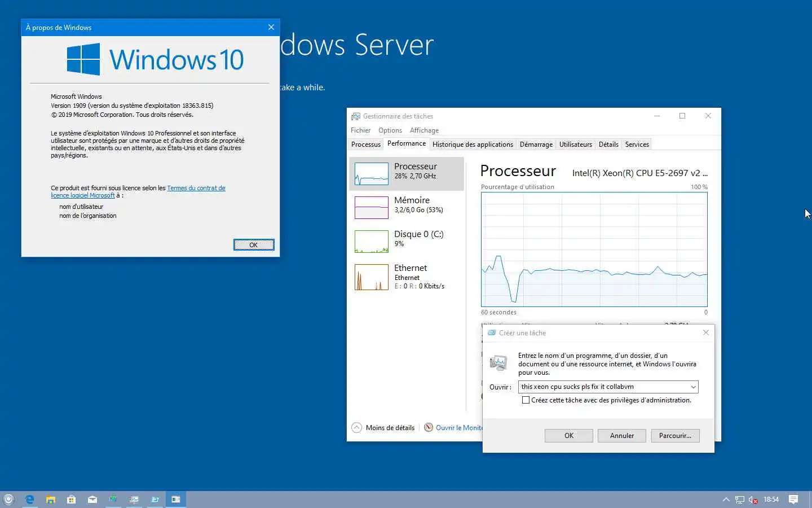Click the Parcourir... browse button
This screenshot has height=508, width=812.
coord(676,436)
